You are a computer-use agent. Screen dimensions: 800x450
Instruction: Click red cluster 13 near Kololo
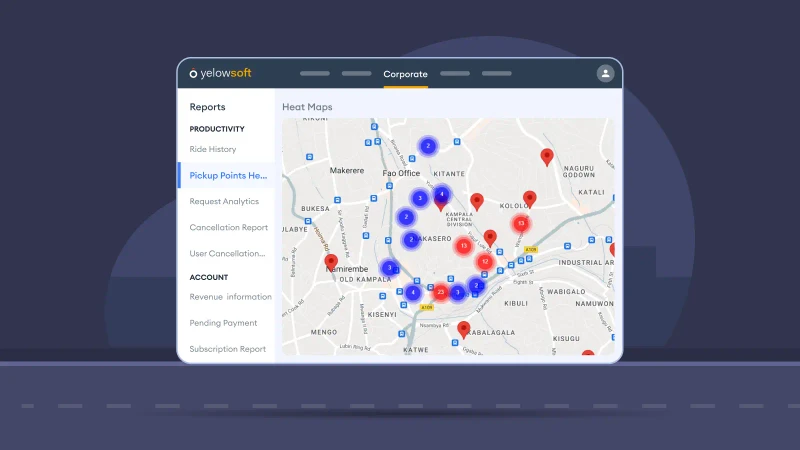[x=520, y=223]
